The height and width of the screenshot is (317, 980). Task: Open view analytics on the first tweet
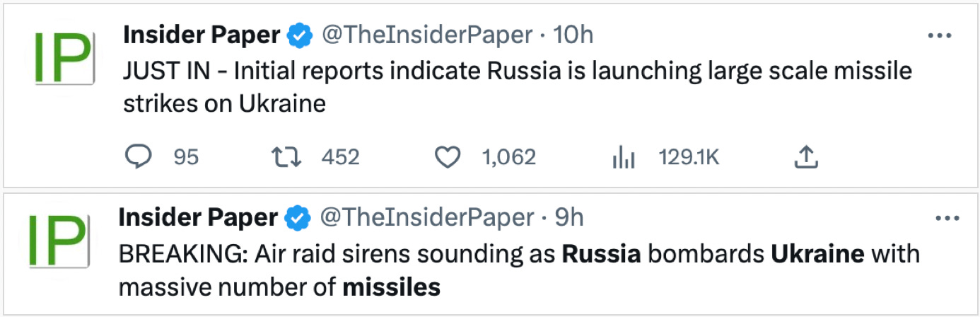click(623, 158)
